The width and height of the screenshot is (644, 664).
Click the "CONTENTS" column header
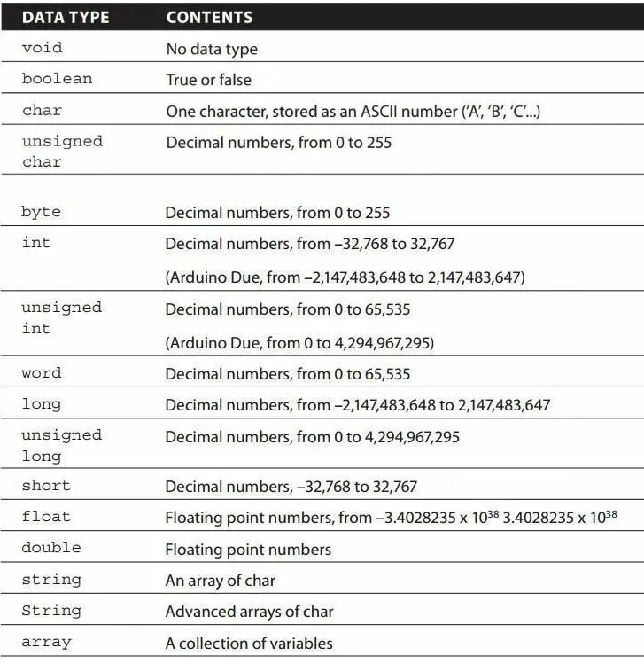click(x=209, y=17)
